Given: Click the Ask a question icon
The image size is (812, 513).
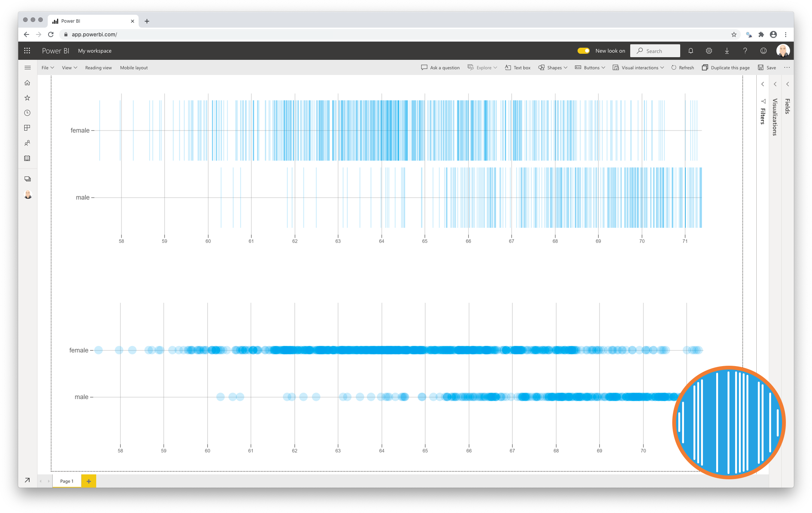Looking at the screenshot, I should (423, 67).
